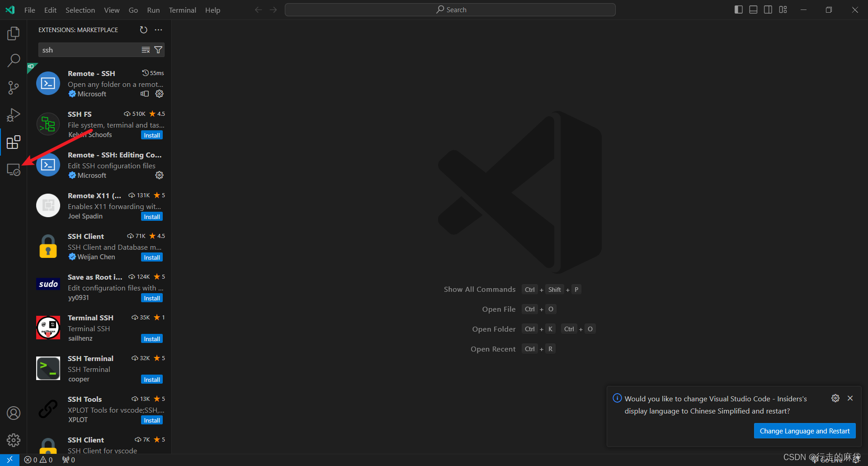Open the Manage gear menu

14,440
